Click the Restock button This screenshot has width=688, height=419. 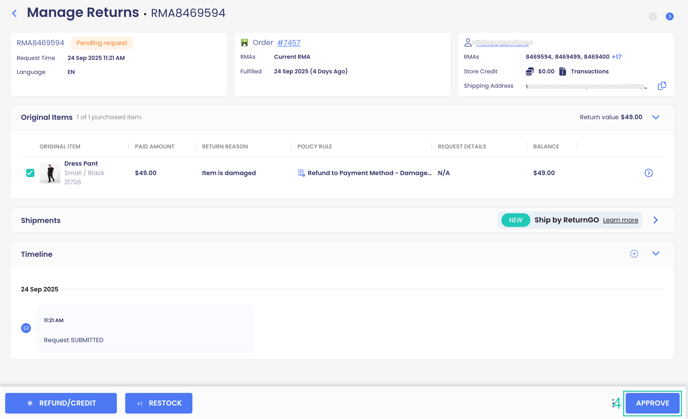tap(159, 403)
